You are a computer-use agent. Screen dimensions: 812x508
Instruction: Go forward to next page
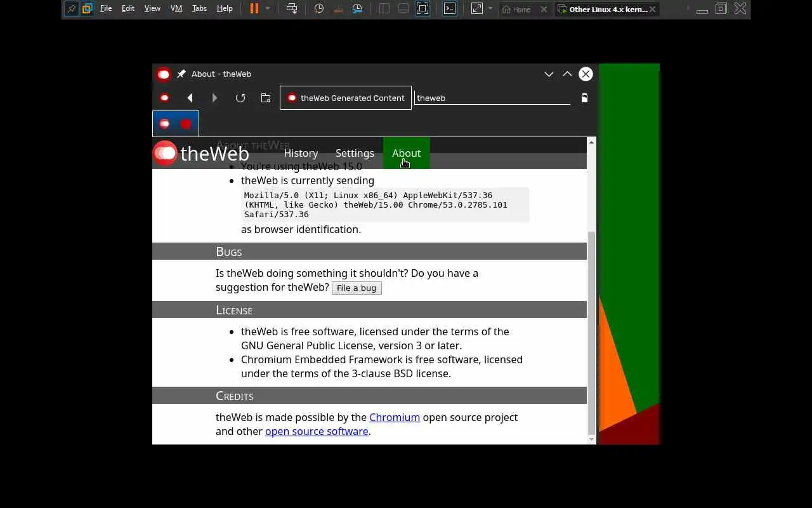pos(214,98)
